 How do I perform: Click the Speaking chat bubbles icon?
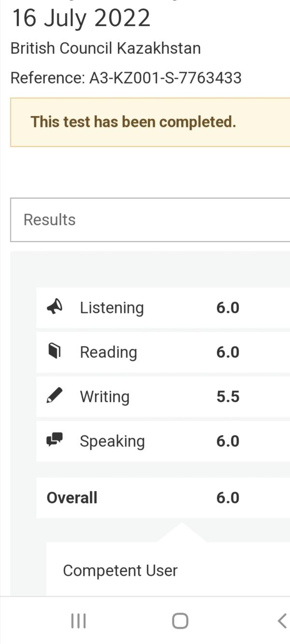point(55,440)
